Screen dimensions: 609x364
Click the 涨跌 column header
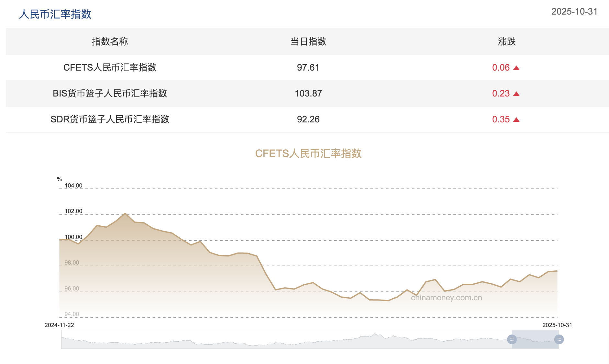click(507, 41)
